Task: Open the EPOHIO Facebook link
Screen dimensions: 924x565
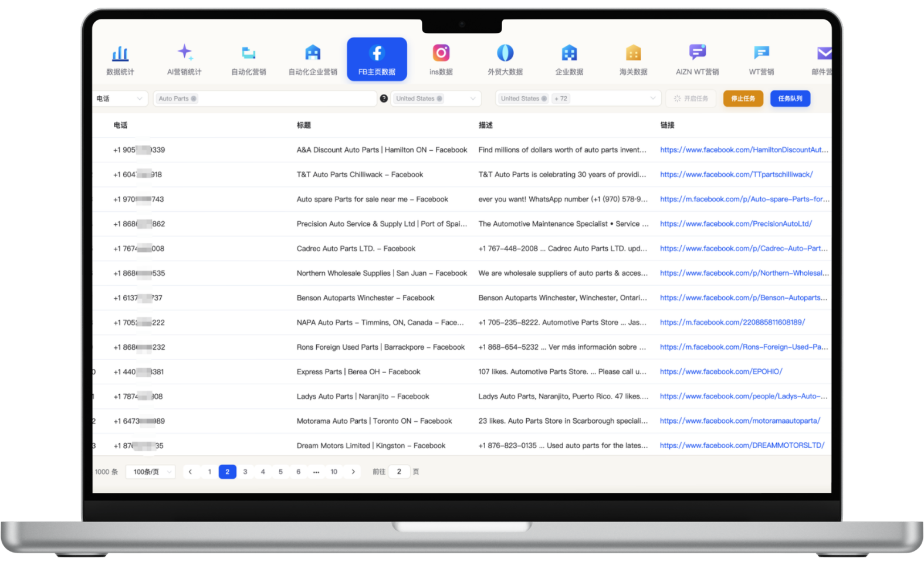Action: point(721,372)
